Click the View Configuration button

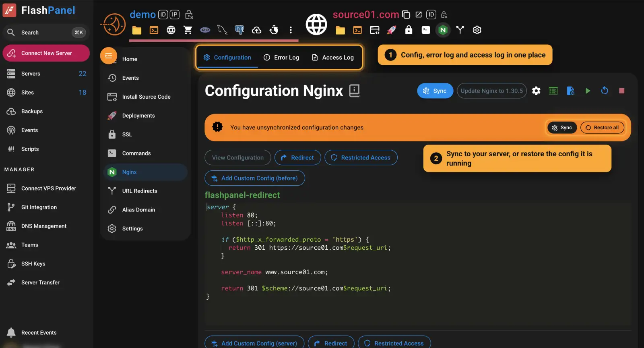[x=238, y=157]
